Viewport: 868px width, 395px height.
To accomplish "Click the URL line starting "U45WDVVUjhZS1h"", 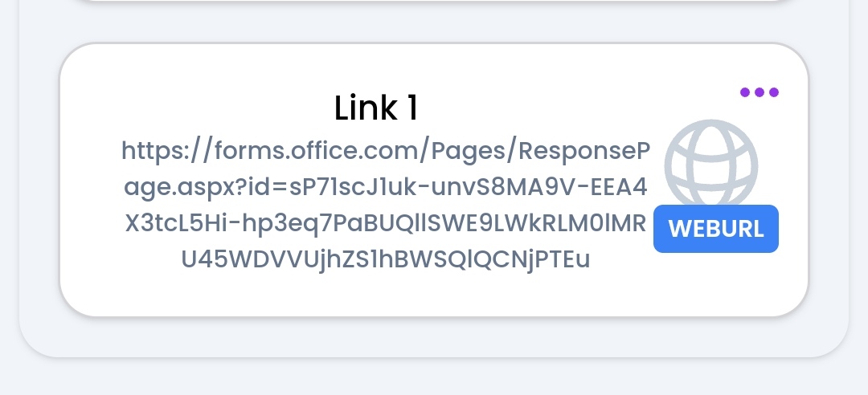I will pyautogui.click(x=386, y=259).
